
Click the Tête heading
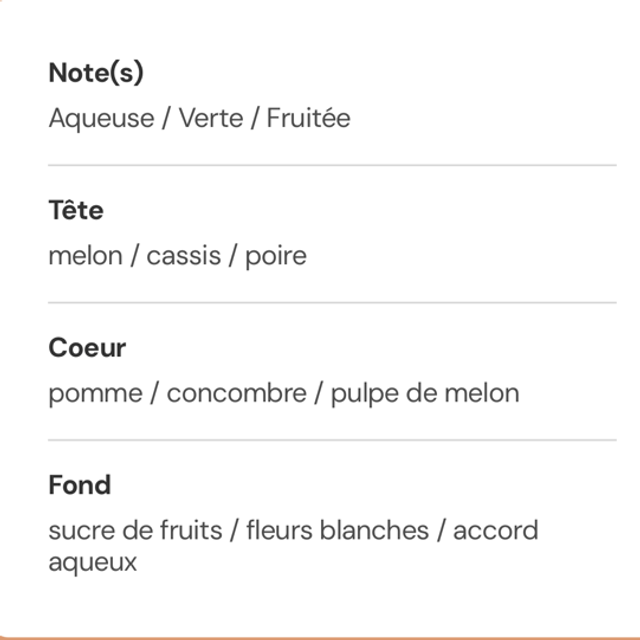pyautogui.click(x=76, y=211)
